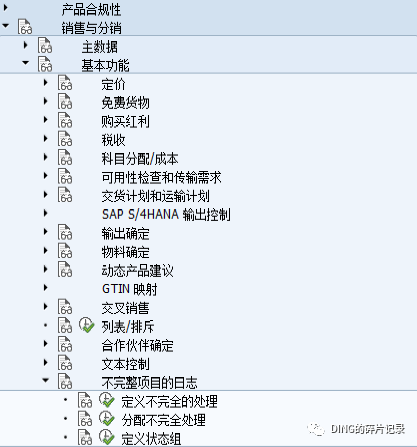
Task: Open documentation icon for 主数据
Action: pos(45,46)
